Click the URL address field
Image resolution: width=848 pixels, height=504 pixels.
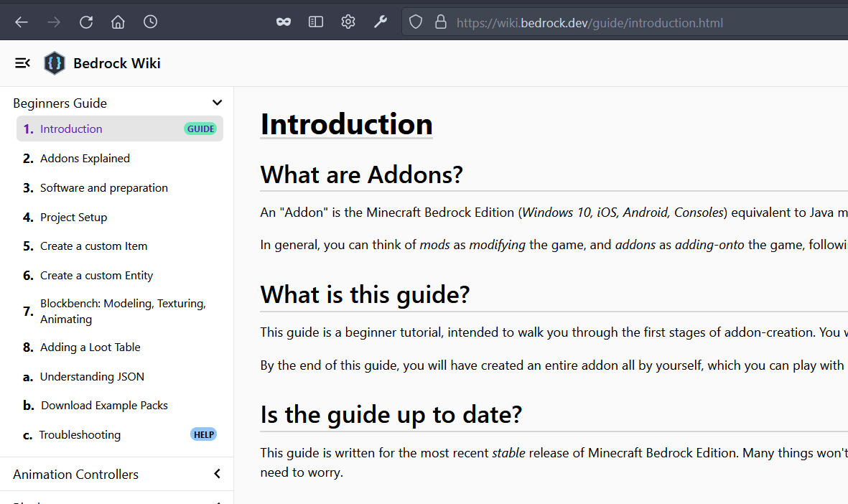tap(625, 23)
